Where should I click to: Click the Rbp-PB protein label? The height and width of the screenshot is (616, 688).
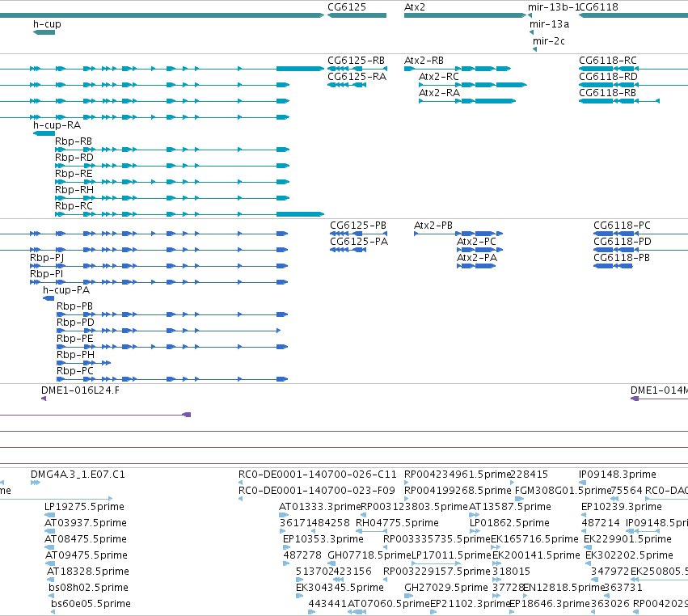point(74,306)
